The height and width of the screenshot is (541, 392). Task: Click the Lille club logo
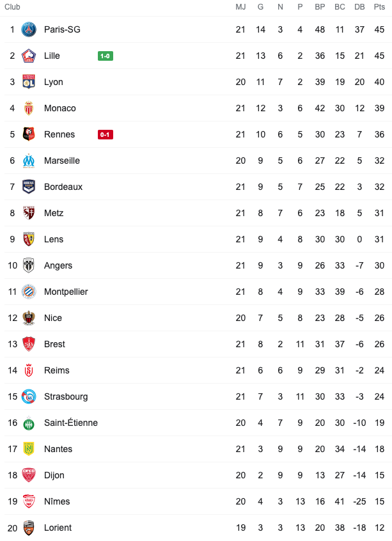coord(29,56)
